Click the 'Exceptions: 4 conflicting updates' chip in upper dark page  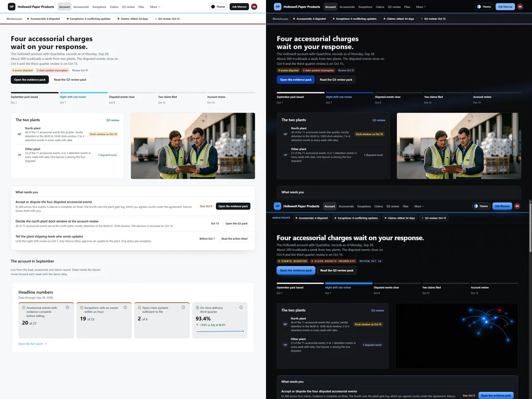click(354, 19)
